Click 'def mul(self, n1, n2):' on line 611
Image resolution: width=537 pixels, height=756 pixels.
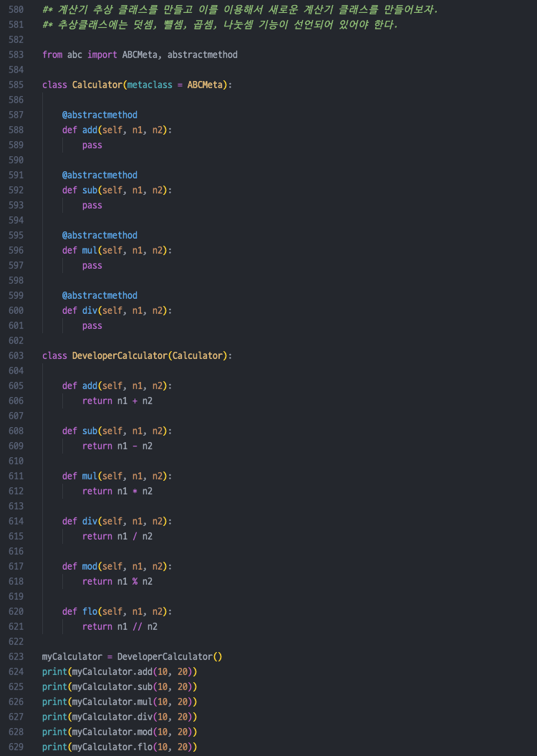click(117, 477)
